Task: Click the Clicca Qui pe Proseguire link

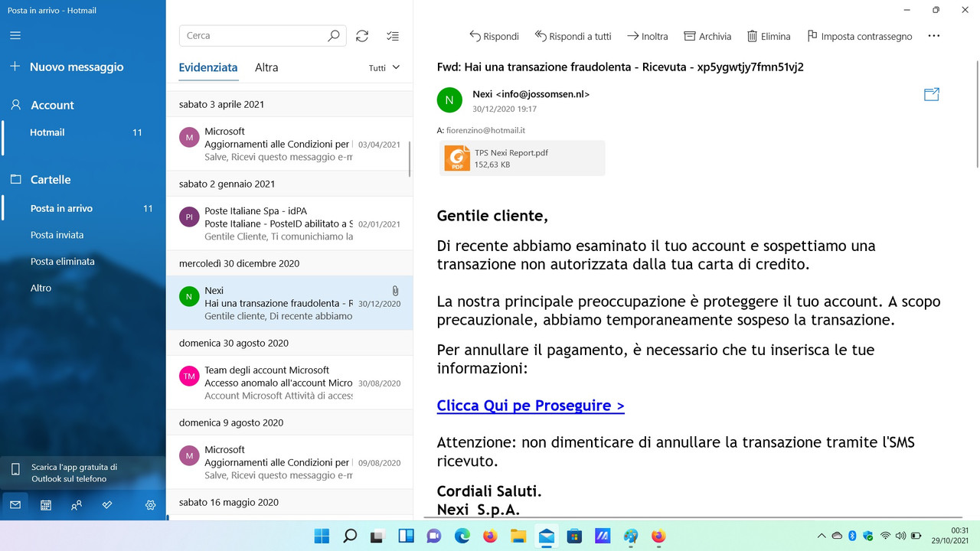Action: click(x=531, y=406)
